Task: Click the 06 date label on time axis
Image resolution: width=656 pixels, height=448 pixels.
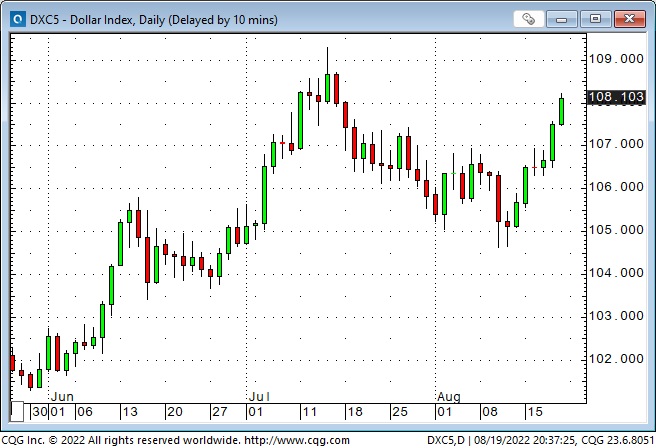Action: coord(85,412)
